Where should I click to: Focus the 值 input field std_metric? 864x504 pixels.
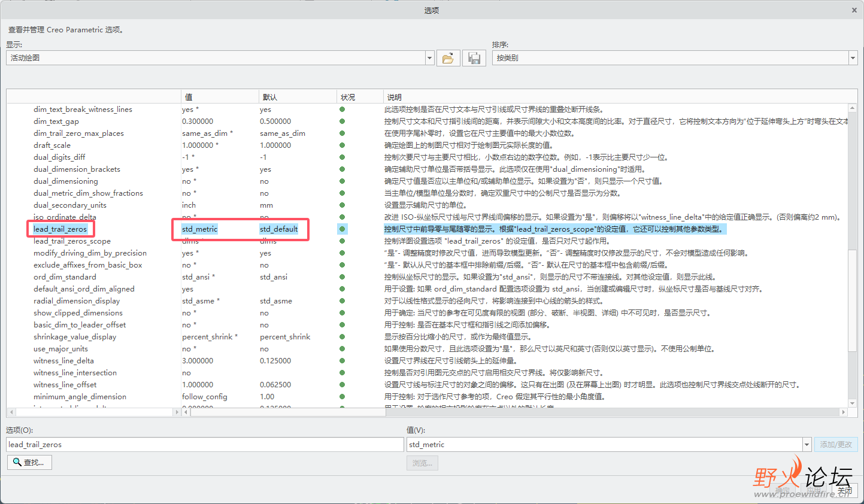point(605,445)
